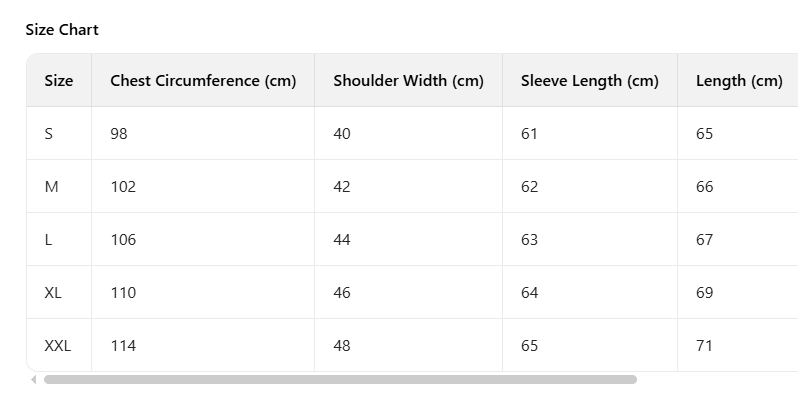This screenshot has width=798, height=404.
Task: Click the Size Chart heading
Action: 62,30
